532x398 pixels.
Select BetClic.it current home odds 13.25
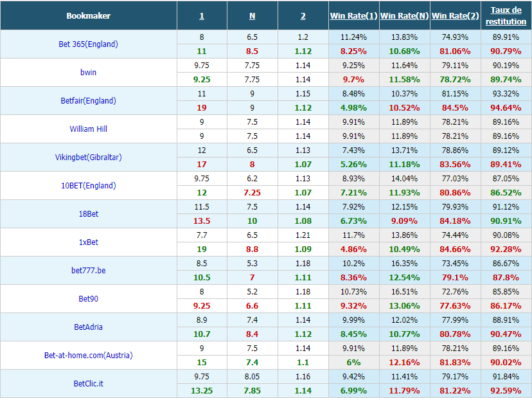202,391
